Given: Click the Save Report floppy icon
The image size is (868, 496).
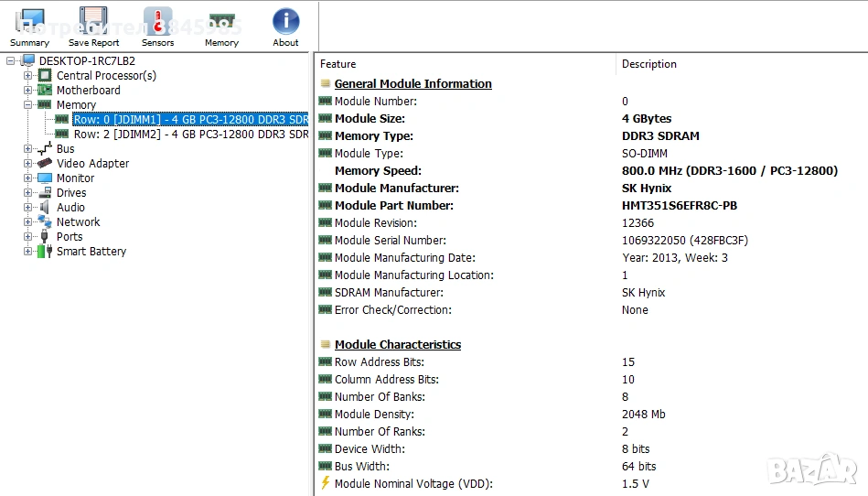Looking at the screenshot, I should click(x=93, y=26).
